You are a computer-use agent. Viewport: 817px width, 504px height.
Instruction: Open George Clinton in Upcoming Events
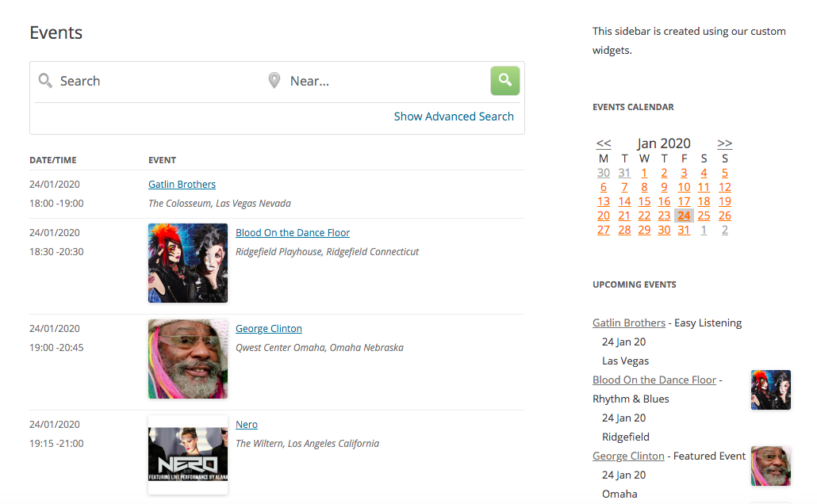click(x=628, y=456)
